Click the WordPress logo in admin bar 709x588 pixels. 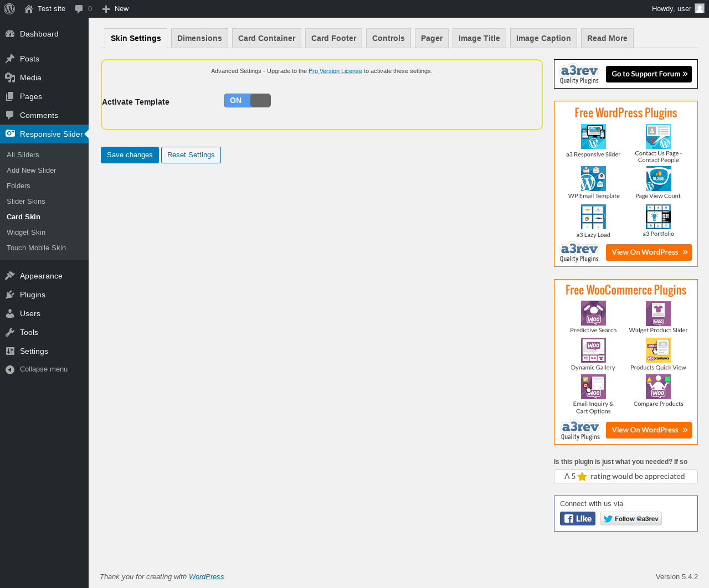point(9,9)
